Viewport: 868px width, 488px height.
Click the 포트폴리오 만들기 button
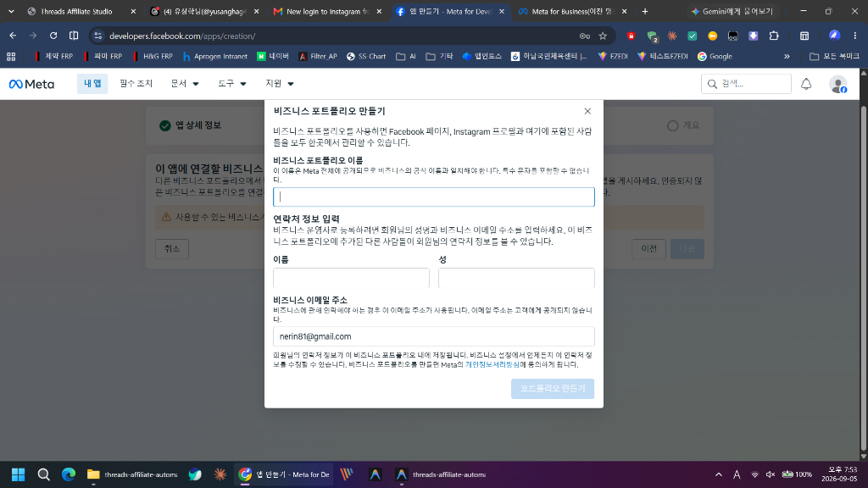tap(553, 388)
